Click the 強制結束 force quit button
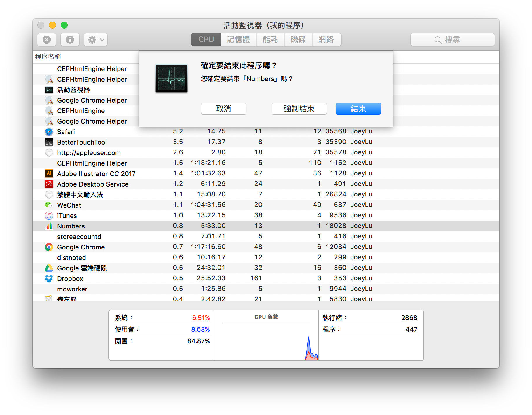The height and width of the screenshot is (415, 532). pos(299,109)
